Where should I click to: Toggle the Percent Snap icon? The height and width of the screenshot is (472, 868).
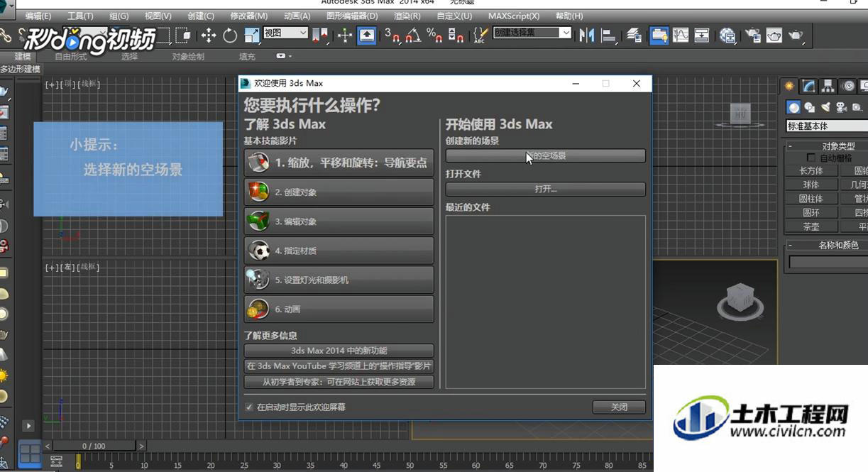point(434,35)
